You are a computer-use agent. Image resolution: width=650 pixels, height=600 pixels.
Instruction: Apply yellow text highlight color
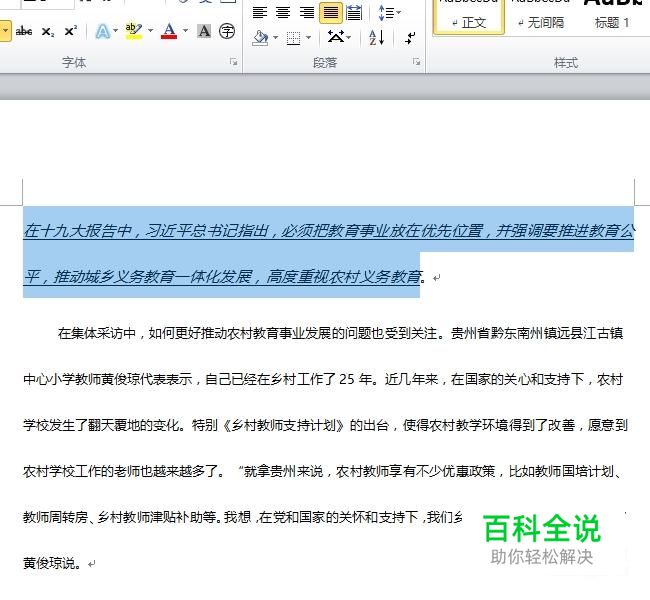[x=133, y=31]
